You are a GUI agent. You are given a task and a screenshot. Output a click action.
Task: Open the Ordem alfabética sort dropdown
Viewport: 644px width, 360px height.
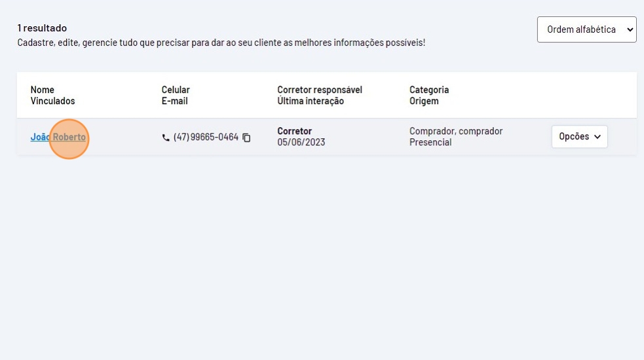586,29
